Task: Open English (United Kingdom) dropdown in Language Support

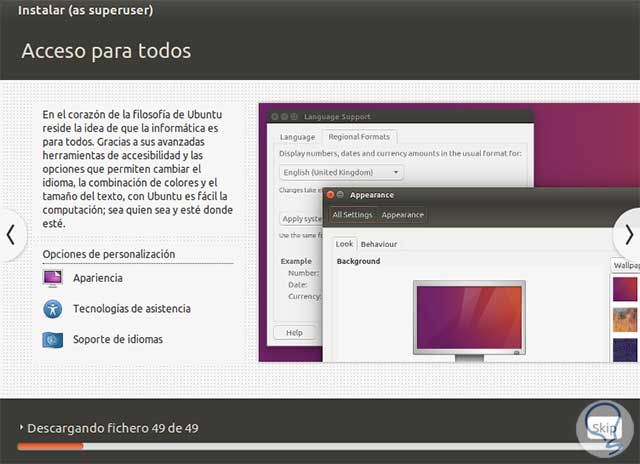Action: click(341, 172)
